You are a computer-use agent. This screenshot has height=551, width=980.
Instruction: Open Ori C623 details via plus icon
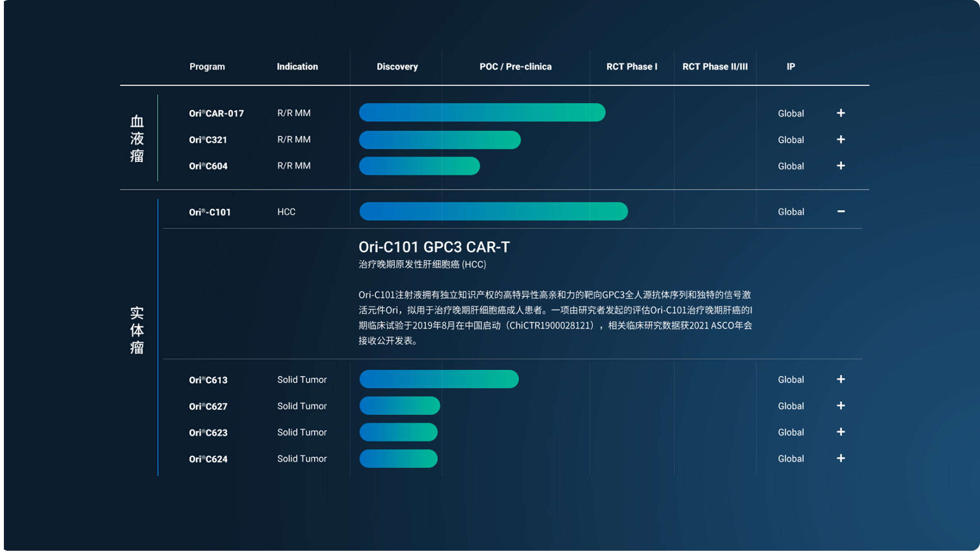(x=841, y=432)
